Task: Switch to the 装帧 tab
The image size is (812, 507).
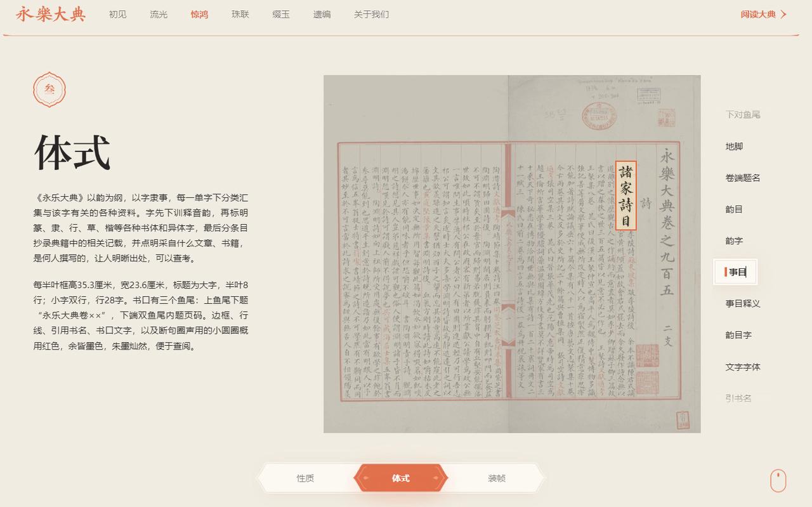Action: coord(497,478)
